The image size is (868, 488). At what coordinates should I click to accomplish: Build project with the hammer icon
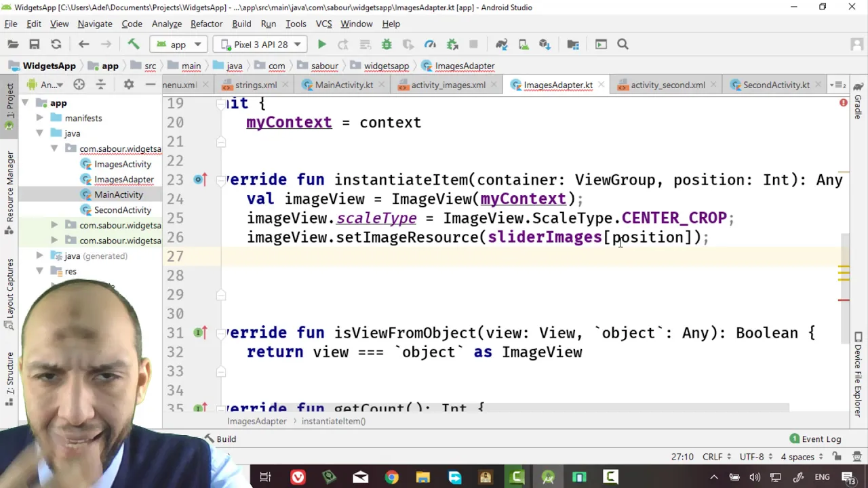(x=134, y=45)
